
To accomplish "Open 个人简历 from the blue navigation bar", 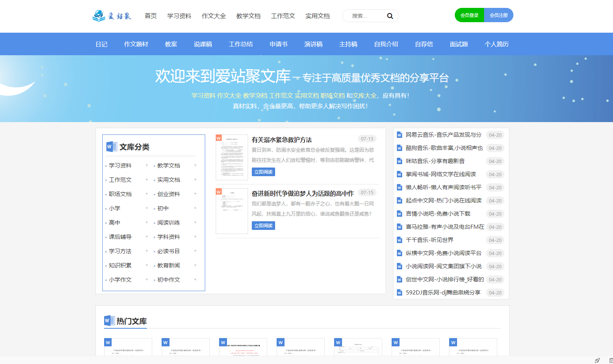I will tap(496, 44).
